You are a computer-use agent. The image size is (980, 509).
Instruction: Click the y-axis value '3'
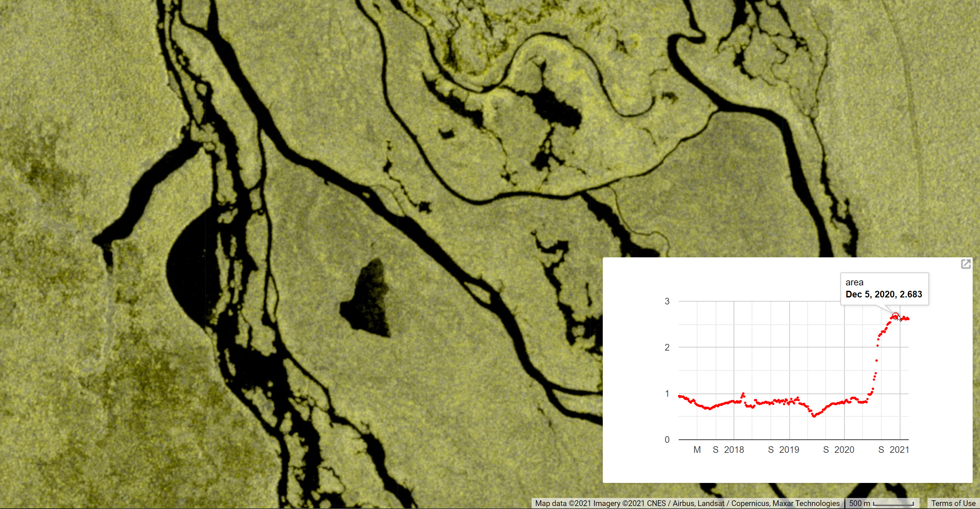(667, 301)
